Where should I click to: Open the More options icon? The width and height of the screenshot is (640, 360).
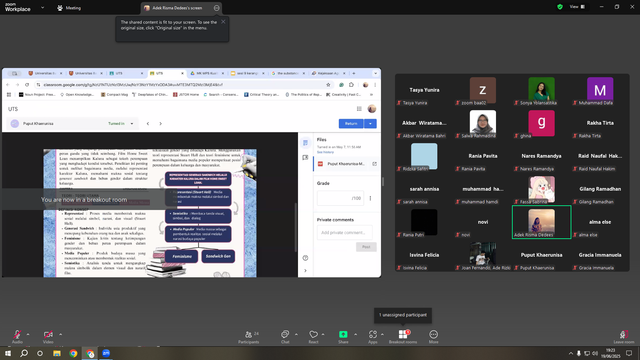(433, 334)
